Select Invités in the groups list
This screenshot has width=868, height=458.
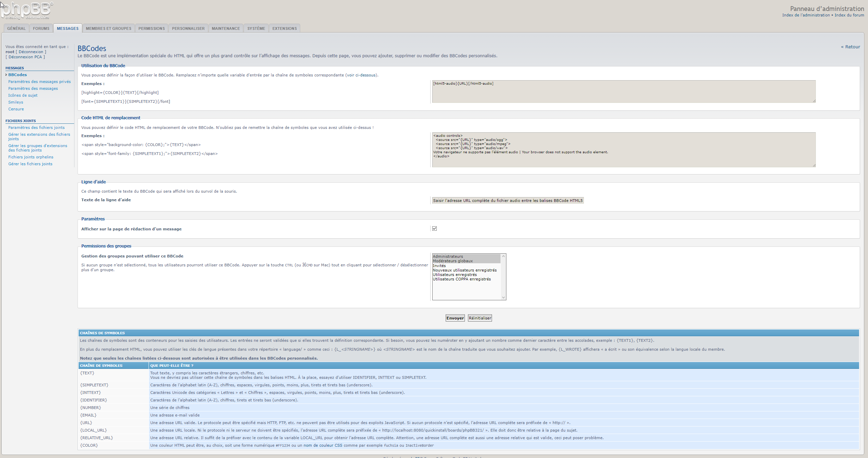pyautogui.click(x=439, y=266)
